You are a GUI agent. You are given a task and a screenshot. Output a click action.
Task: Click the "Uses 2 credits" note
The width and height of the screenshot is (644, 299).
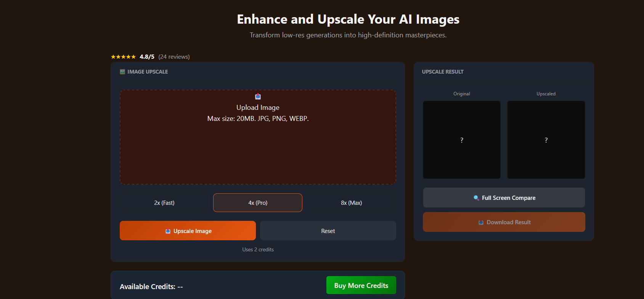click(x=258, y=249)
